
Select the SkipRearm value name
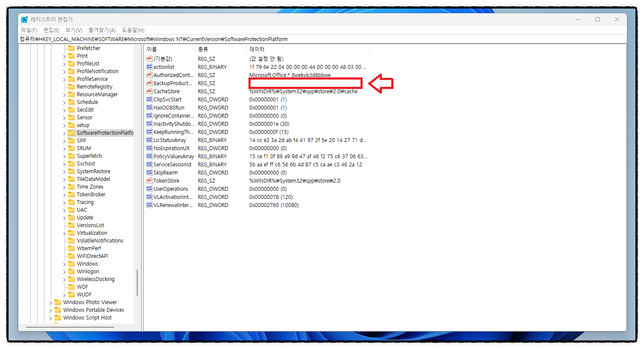165,173
